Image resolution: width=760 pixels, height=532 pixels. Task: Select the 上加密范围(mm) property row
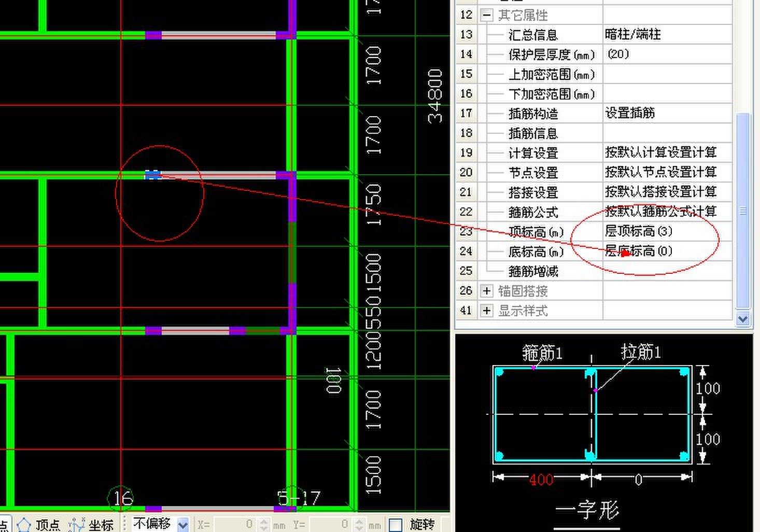(x=594, y=74)
